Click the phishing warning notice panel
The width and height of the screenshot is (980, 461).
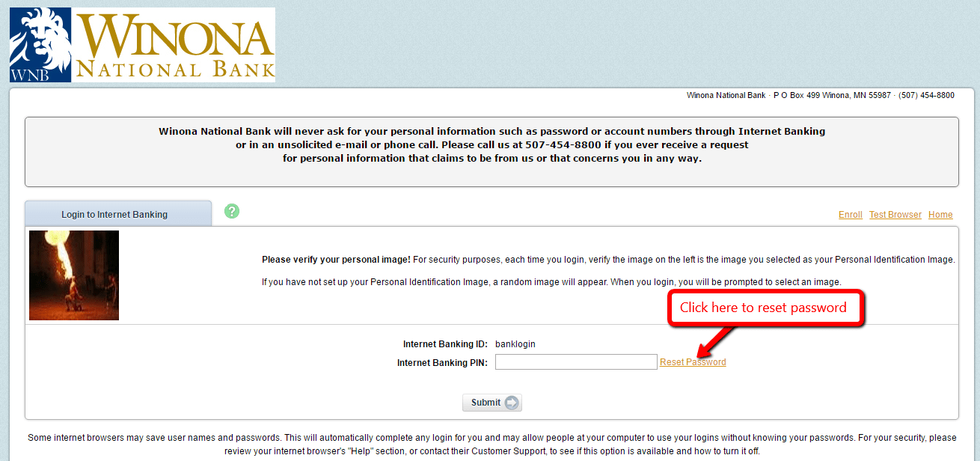(x=491, y=144)
